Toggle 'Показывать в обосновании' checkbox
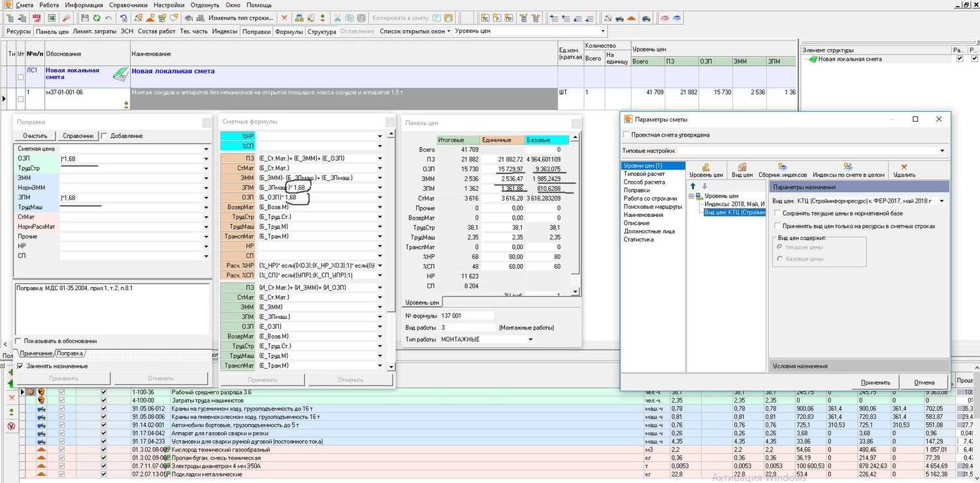 click(x=18, y=341)
